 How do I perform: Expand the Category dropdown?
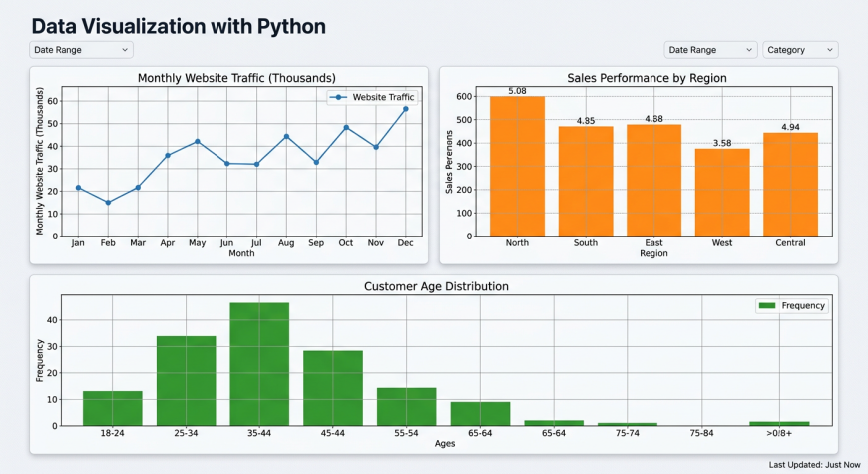point(800,50)
